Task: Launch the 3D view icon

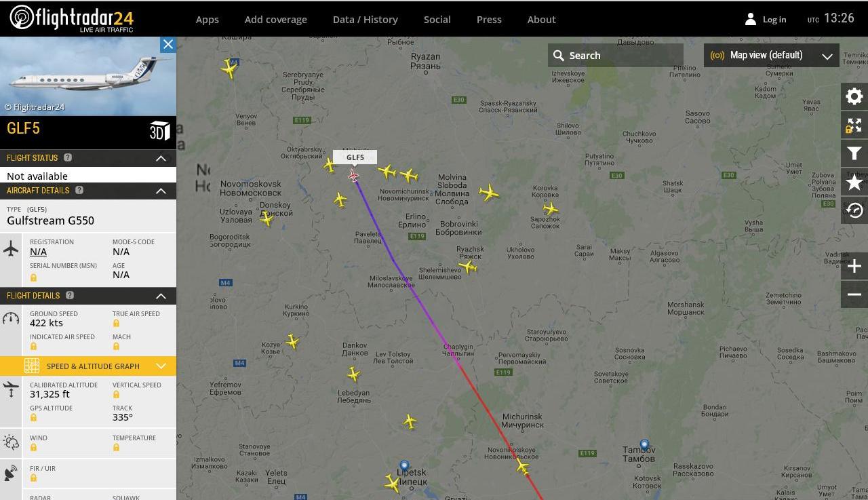Action: [159, 131]
